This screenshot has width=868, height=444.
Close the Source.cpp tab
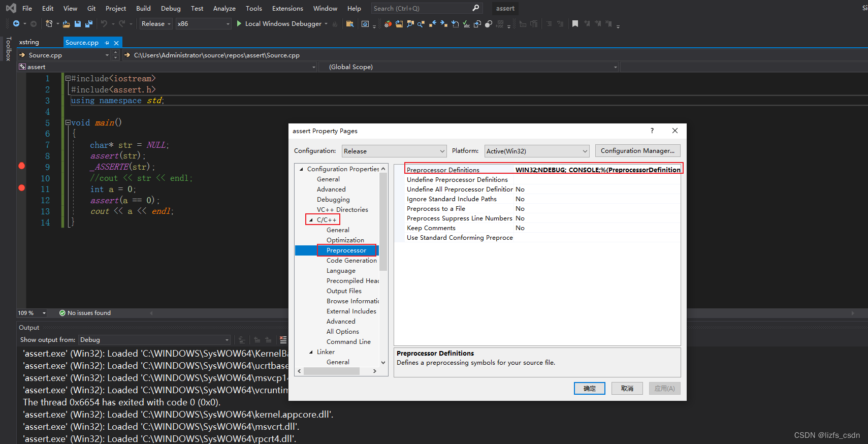tap(116, 43)
